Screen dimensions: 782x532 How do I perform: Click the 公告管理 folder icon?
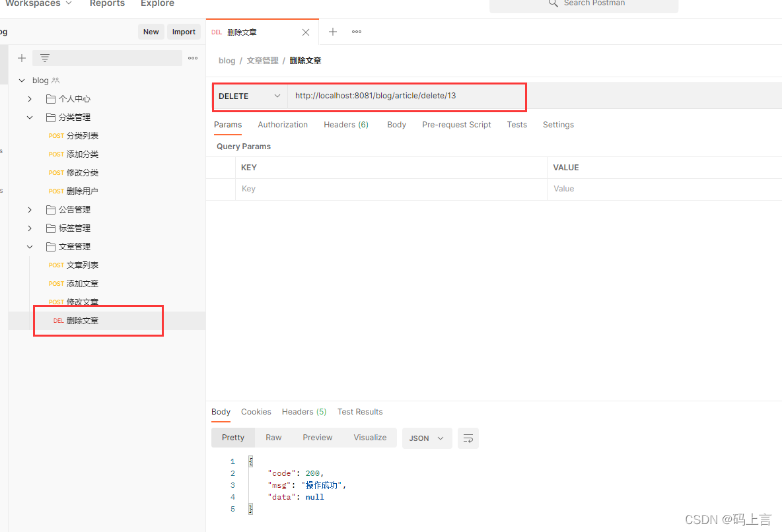point(50,209)
